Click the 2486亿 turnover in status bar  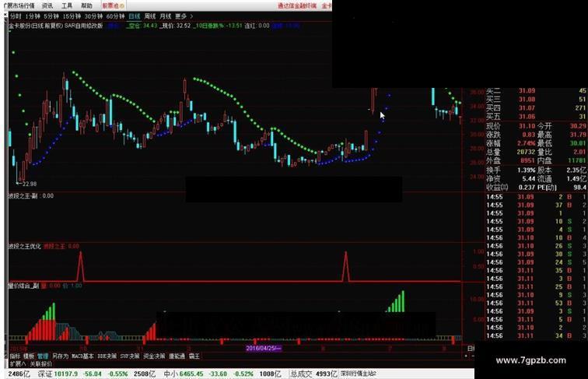19,374
